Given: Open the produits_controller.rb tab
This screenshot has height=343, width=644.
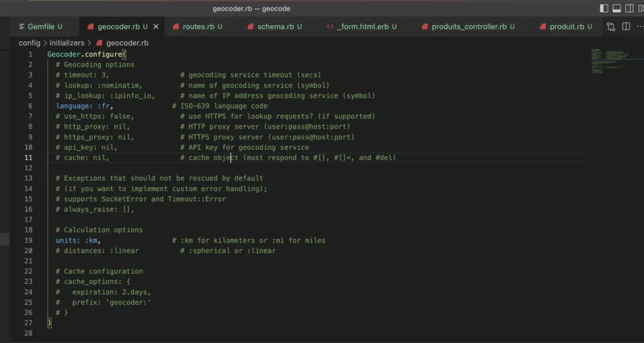Looking at the screenshot, I should [469, 26].
